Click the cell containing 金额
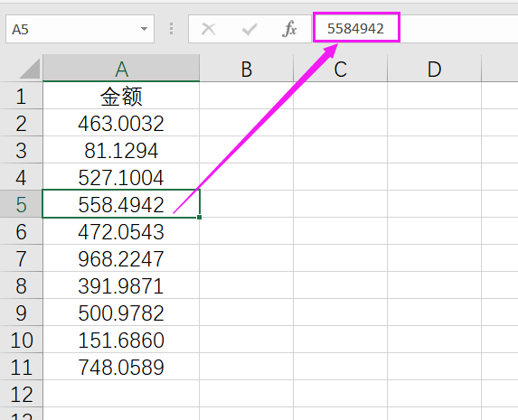Image resolution: width=518 pixels, height=420 pixels. point(121,96)
